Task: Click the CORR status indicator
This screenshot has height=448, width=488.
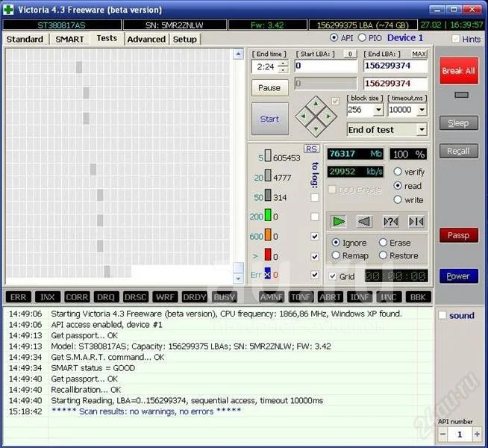Action: click(77, 297)
